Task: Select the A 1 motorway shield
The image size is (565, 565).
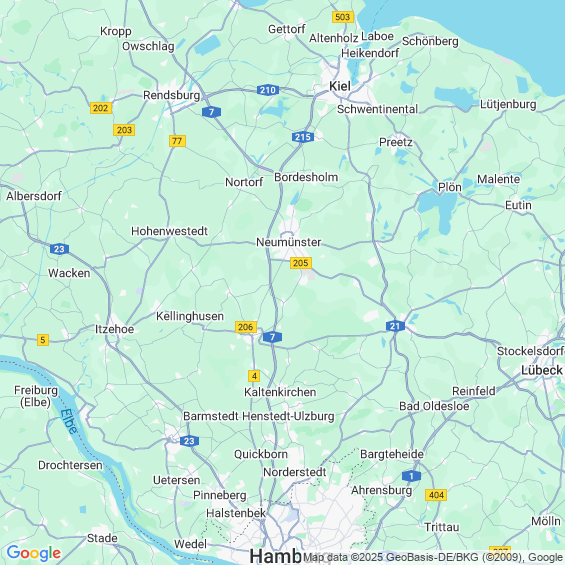Action: [411, 476]
